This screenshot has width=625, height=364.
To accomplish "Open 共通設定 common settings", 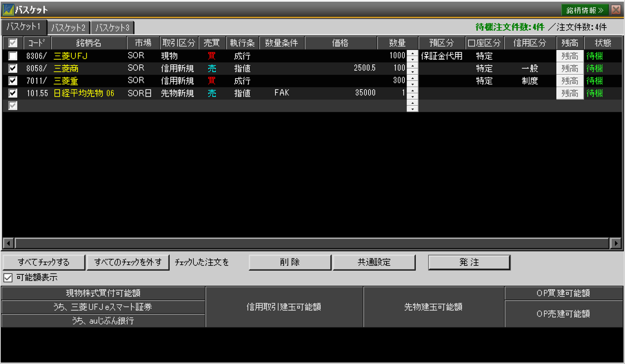I will coord(374,262).
